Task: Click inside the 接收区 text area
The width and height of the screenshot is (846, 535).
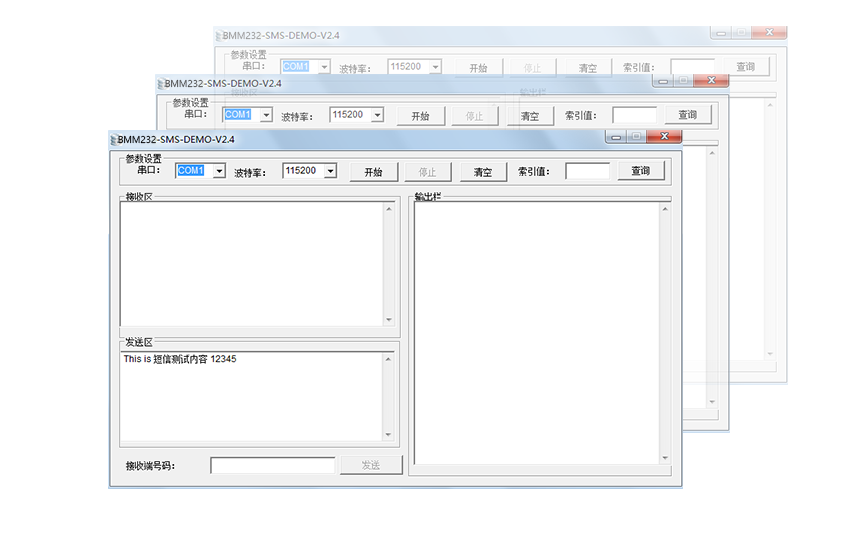Action: 251,264
